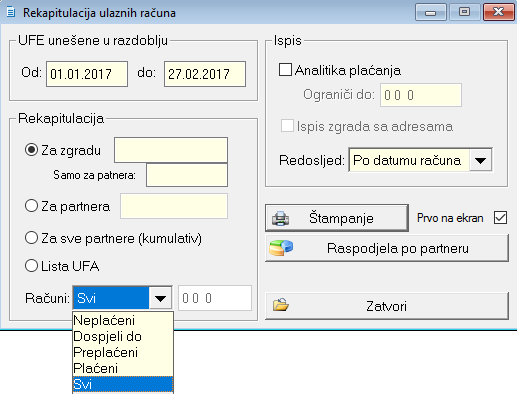The height and width of the screenshot is (394, 517).
Task: Select the Za partnera radio button
Action: click(31, 206)
